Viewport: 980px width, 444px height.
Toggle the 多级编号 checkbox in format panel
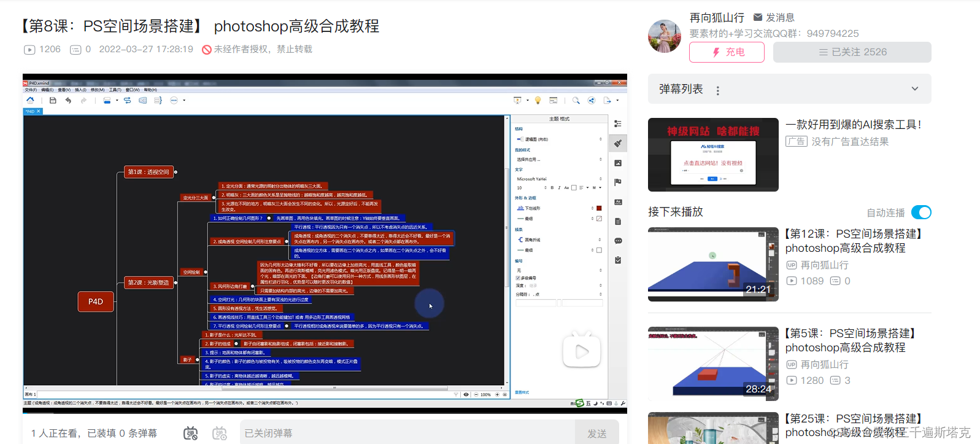[x=518, y=278]
